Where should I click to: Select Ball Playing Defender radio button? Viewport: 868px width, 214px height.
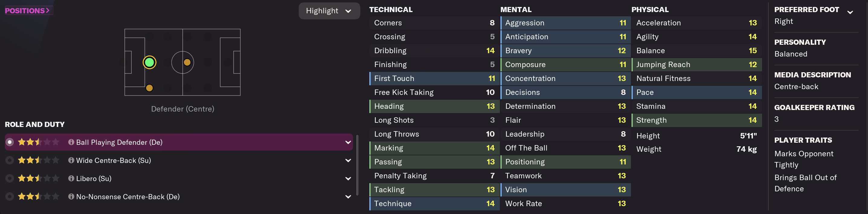point(10,142)
